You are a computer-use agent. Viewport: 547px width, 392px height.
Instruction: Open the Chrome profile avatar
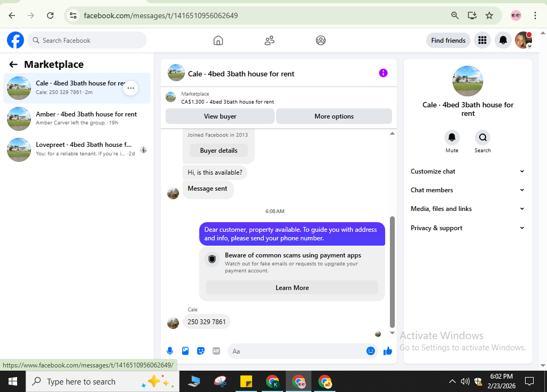coord(516,15)
